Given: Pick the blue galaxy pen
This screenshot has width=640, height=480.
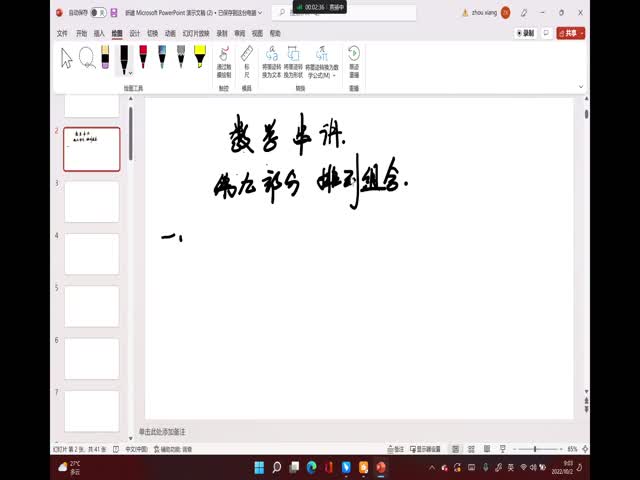Looking at the screenshot, I should (162, 57).
